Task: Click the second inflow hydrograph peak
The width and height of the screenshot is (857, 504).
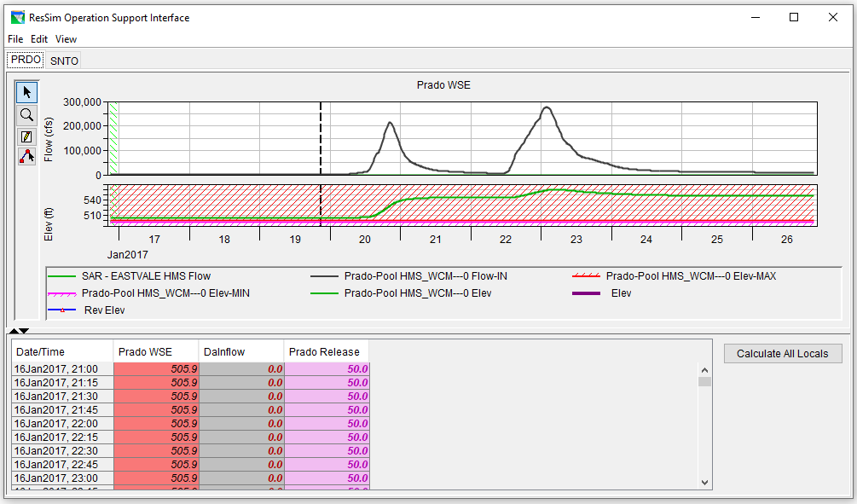Action: click(x=547, y=107)
